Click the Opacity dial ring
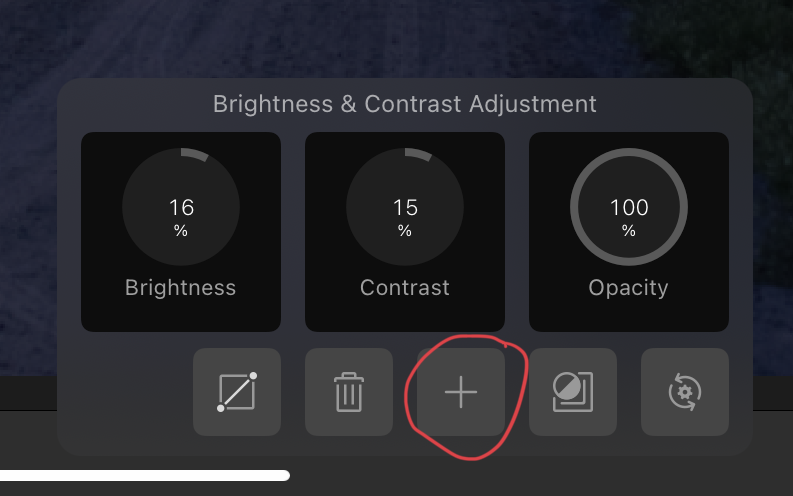793x496 pixels. [629, 207]
